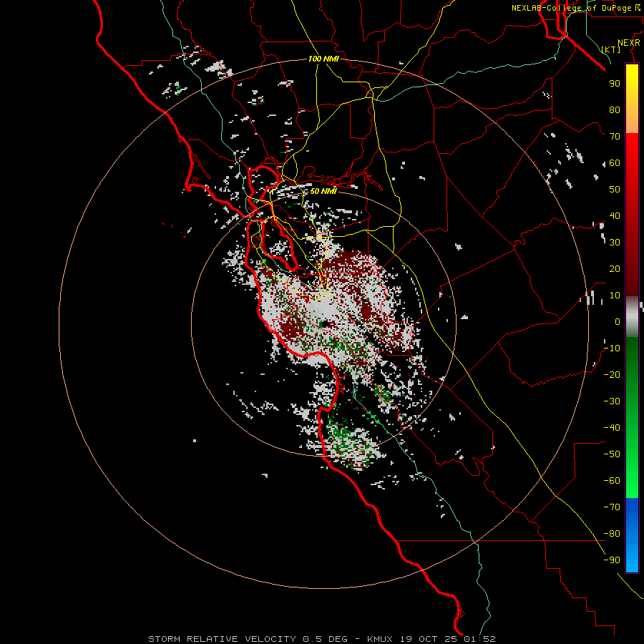The image size is (644, 644).
Task: Click the KMUX station identifier in the caption
Action: [379, 639]
